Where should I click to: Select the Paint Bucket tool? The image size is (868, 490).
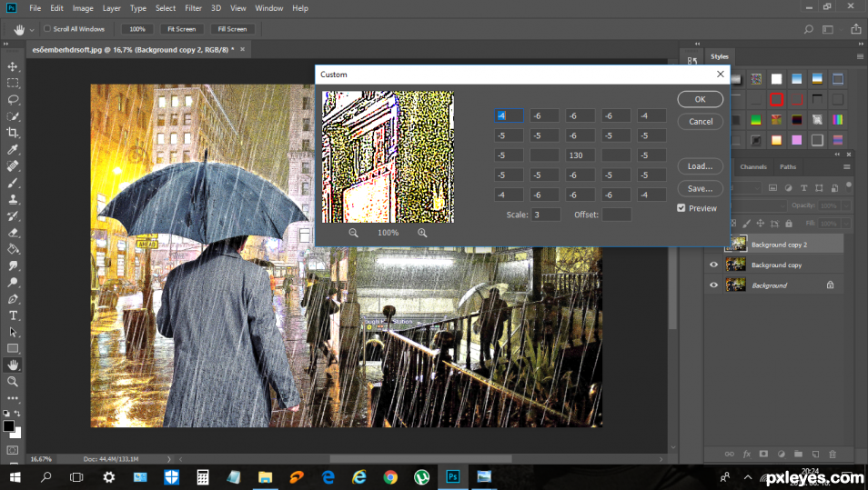(x=13, y=249)
